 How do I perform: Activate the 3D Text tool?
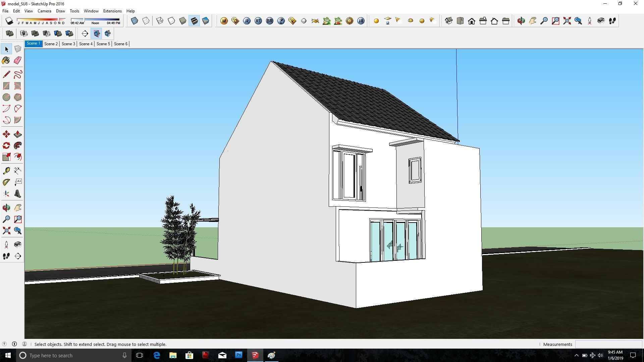point(18,194)
